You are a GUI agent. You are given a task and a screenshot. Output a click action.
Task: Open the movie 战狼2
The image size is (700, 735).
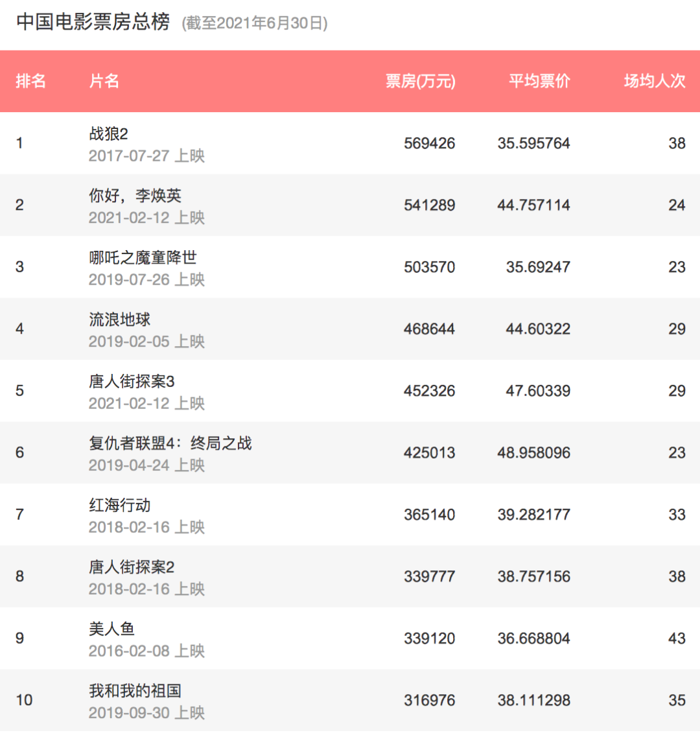tap(108, 134)
